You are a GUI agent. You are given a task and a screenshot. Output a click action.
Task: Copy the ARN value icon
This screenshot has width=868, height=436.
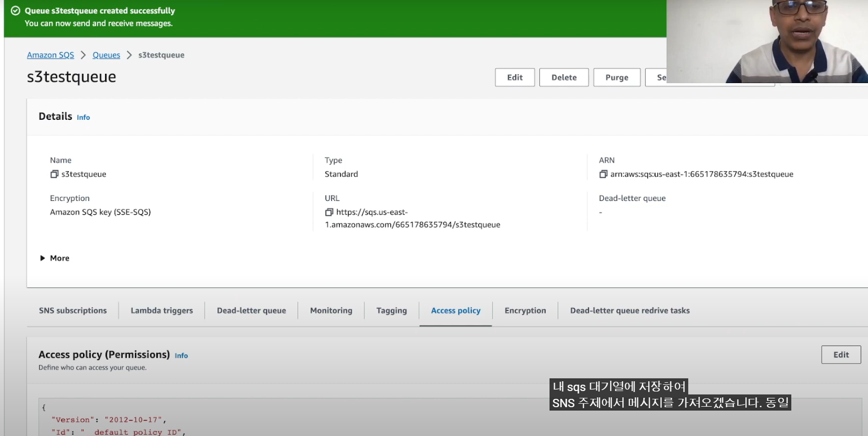603,174
